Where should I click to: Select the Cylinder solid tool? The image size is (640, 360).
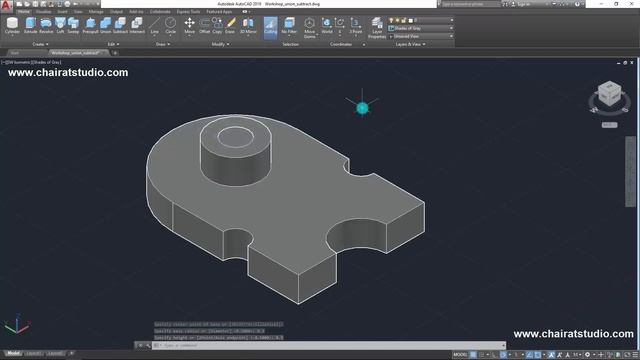click(12, 26)
